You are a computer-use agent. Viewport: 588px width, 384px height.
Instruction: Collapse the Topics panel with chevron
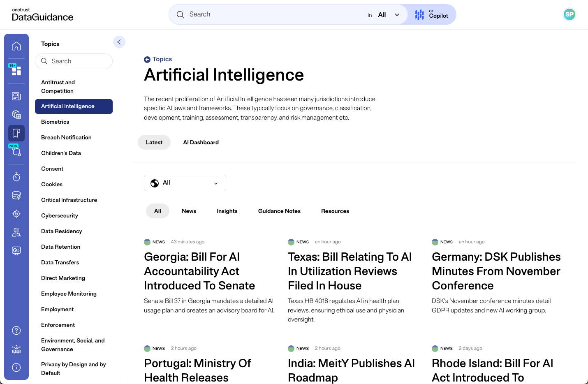pyautogui.click(x=119, y=42)
